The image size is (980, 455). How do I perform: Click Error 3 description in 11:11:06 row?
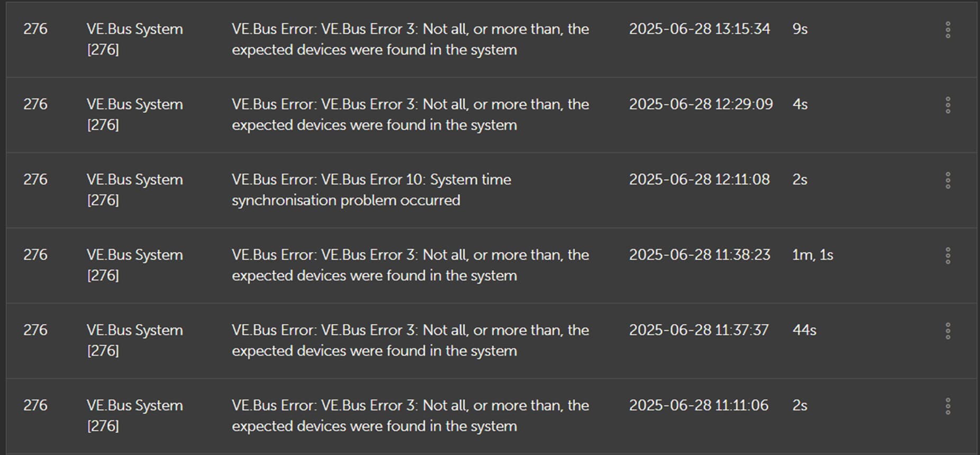tap(410, 415)
